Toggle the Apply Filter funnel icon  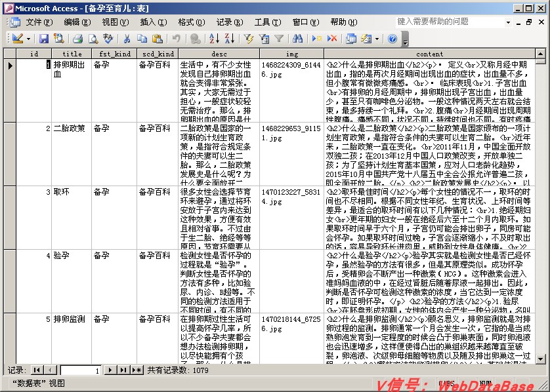coord(279,39)
